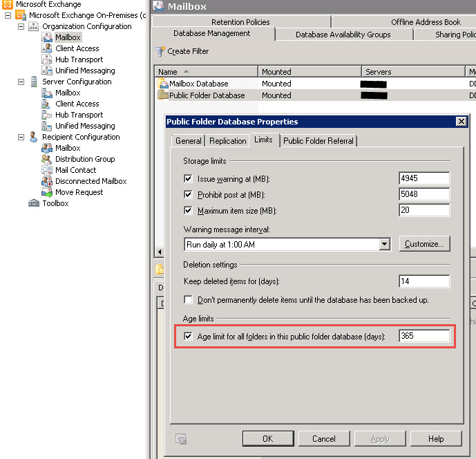The image size is (476, 459).
Task: Click Client Access icon under Organization Configuration
Action: (x=47, y=48)
